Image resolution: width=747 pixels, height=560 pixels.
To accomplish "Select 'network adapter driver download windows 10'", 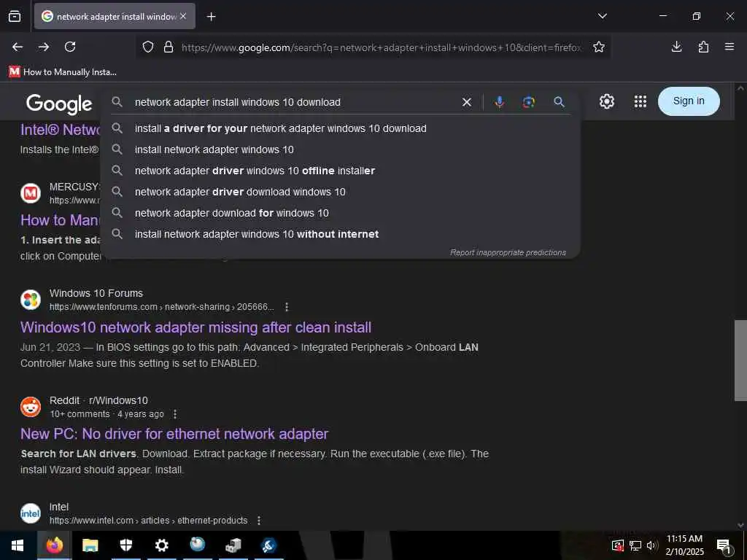I will click(341, 192).
